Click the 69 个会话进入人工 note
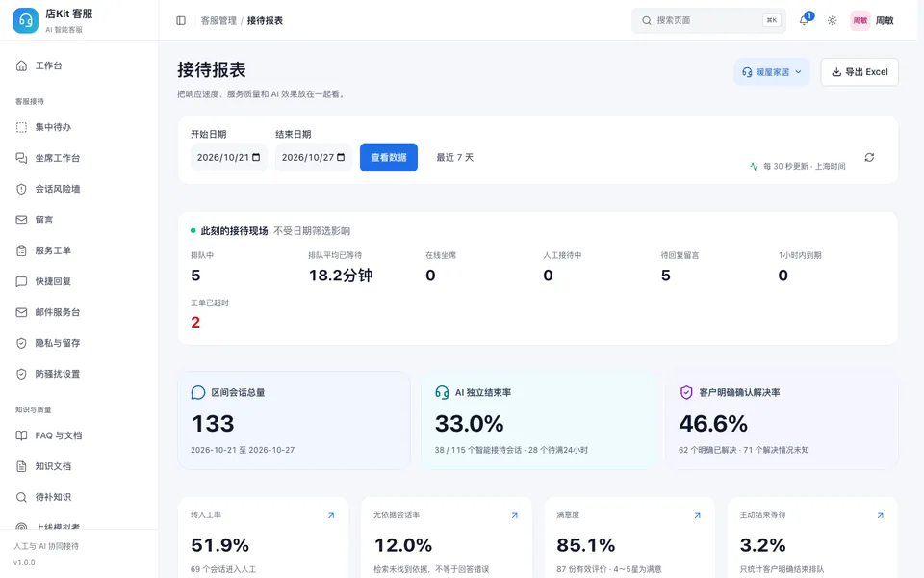This screenshot has width=924, height=578. coord(223,569)
